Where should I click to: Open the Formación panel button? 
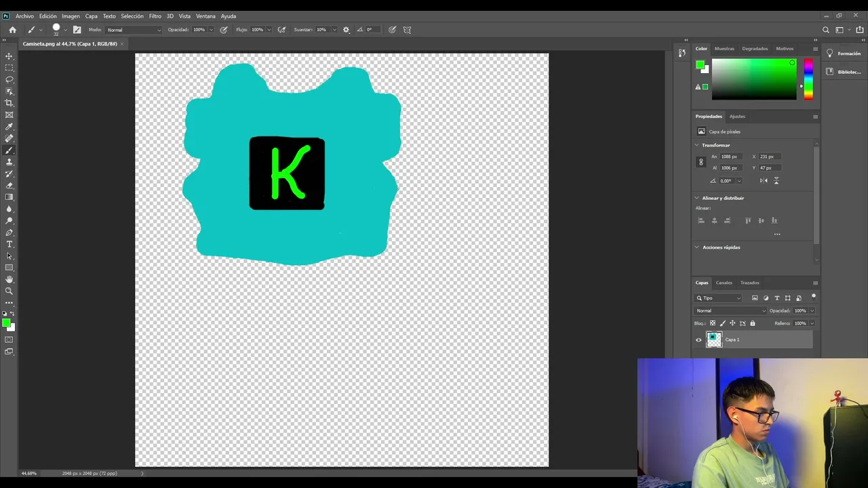844,54
